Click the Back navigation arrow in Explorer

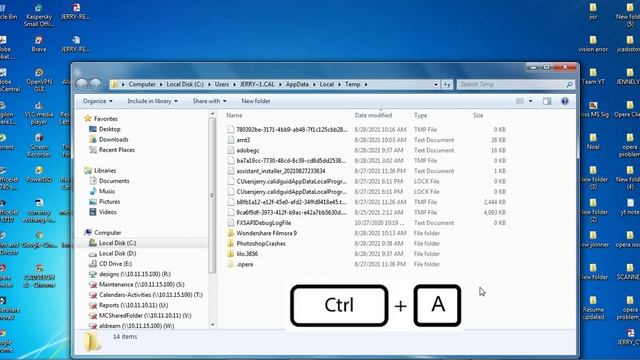[x=82, y=84]
